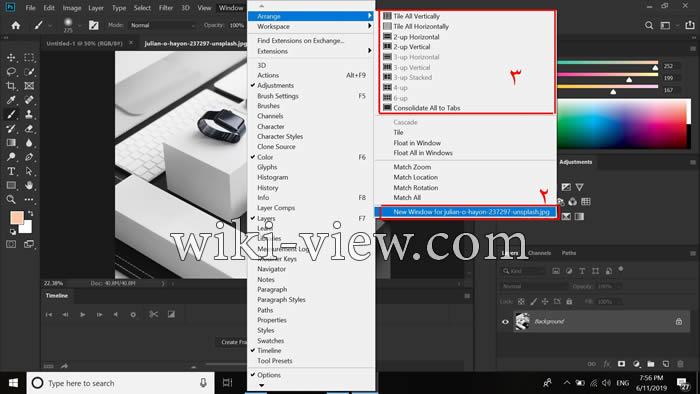Select the Path Selection tool
The width and height of the screenshot is (700, 394).
pyautogui.click(x=29, y=171)
